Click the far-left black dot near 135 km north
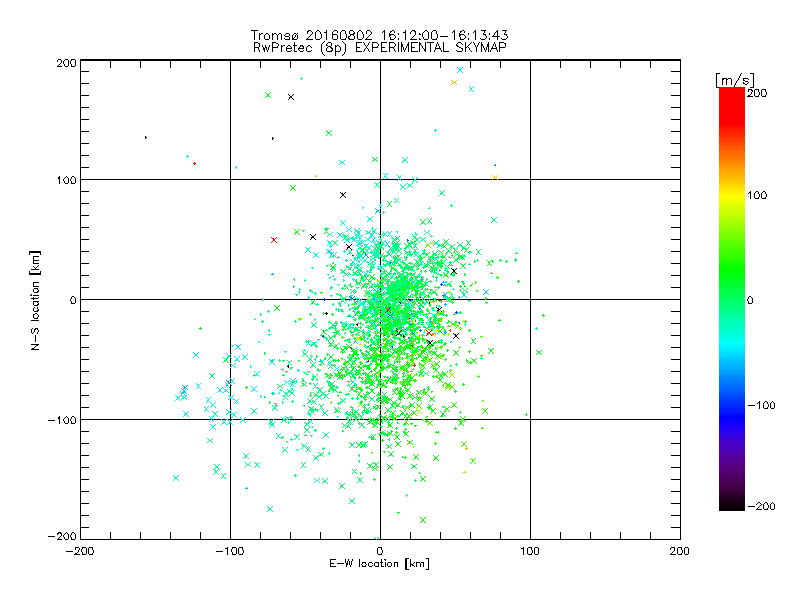The height and width of the screenshot is (600, 800). coord(146,137)
